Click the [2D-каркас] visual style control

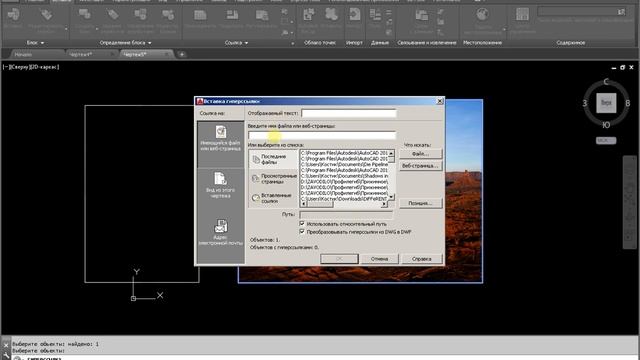click(x=44, y=67)
